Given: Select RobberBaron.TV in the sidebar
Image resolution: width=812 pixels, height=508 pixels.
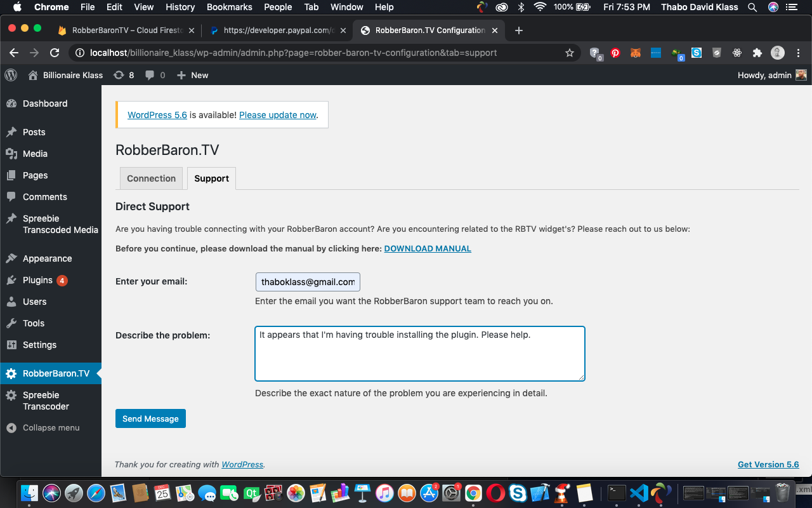Looking at the screenshot, I should point(51,373).
